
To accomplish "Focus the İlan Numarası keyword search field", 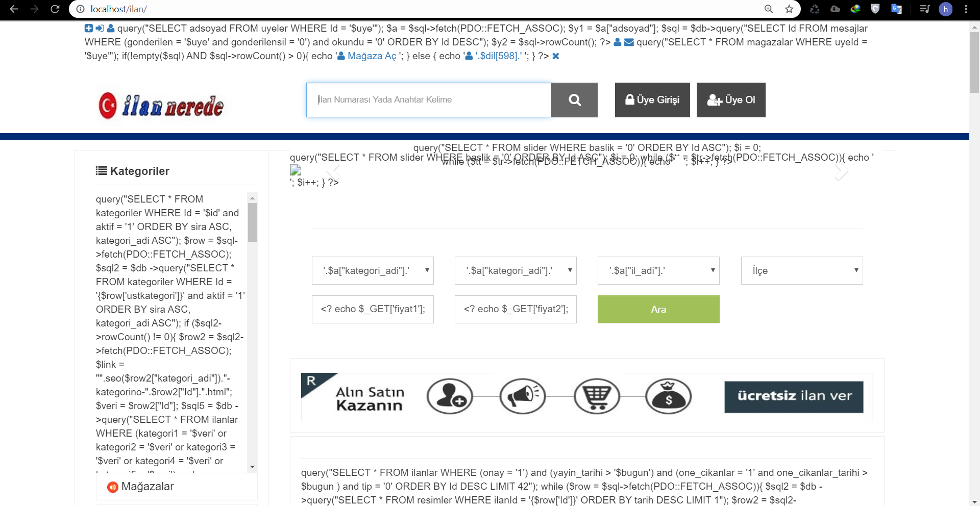I will [429, 100].
